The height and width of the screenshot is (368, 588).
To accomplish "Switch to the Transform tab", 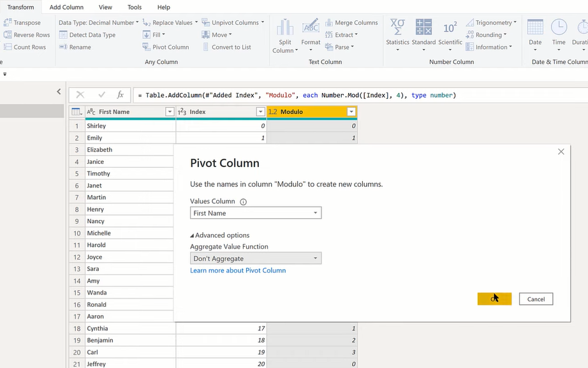I will point(20,7).
